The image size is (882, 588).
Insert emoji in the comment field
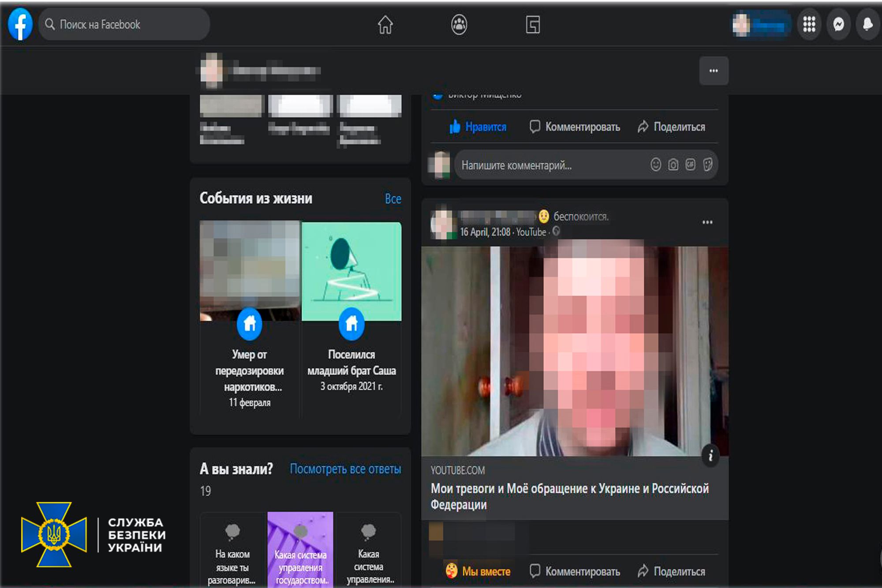(656, 165)
